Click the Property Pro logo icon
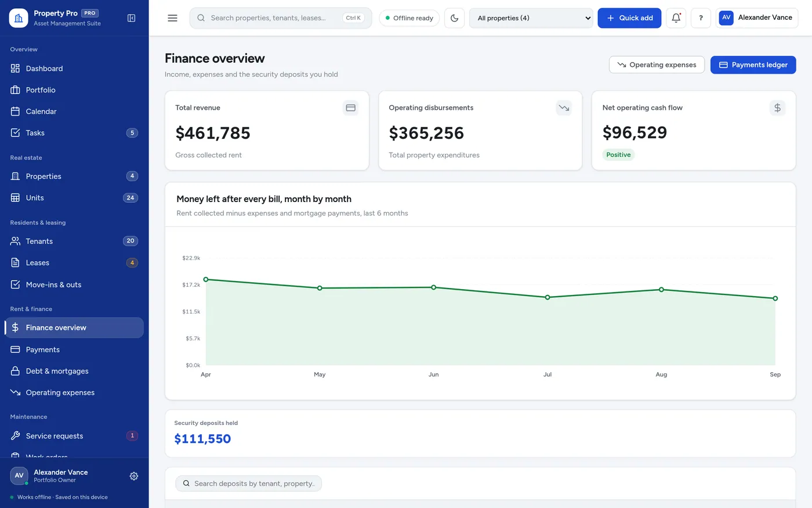 [x=19, y=18]
